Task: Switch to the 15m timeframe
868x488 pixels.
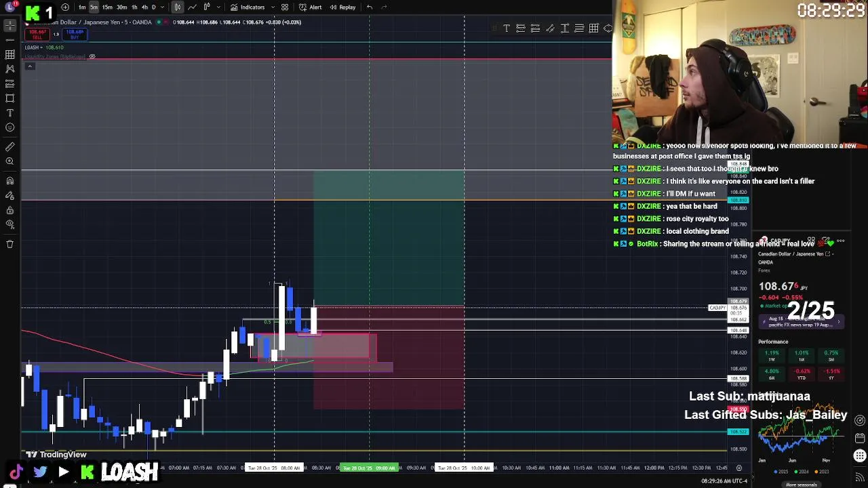Action: (107, 7)
